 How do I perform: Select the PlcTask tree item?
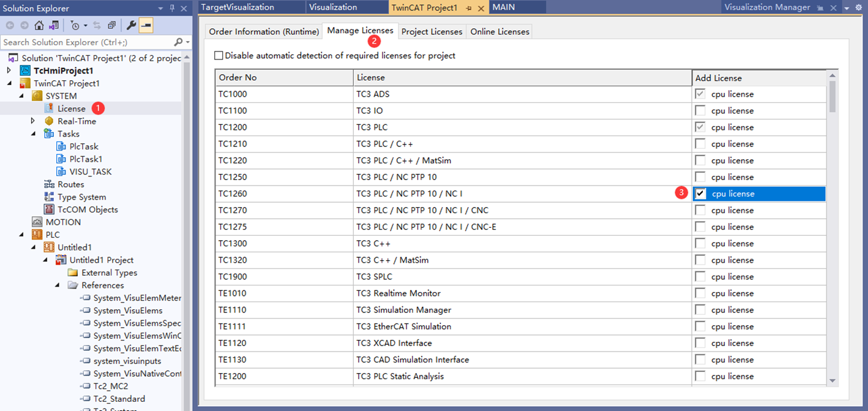point(84,146)
